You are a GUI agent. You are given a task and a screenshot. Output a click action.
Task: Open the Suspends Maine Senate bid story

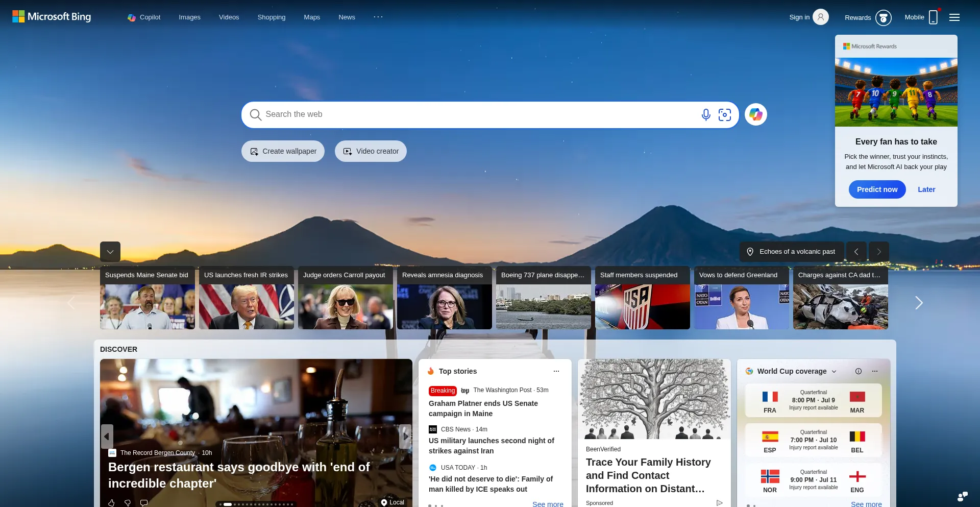[x=148, y=298]
